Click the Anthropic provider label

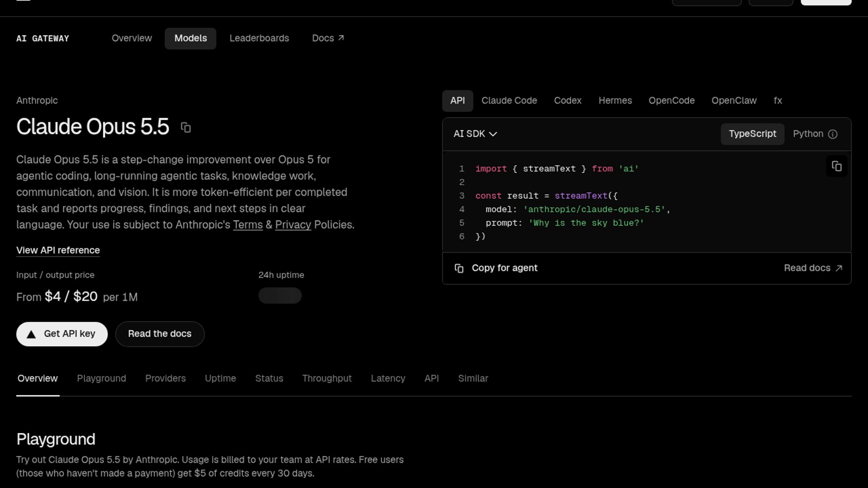coord(37,101)
